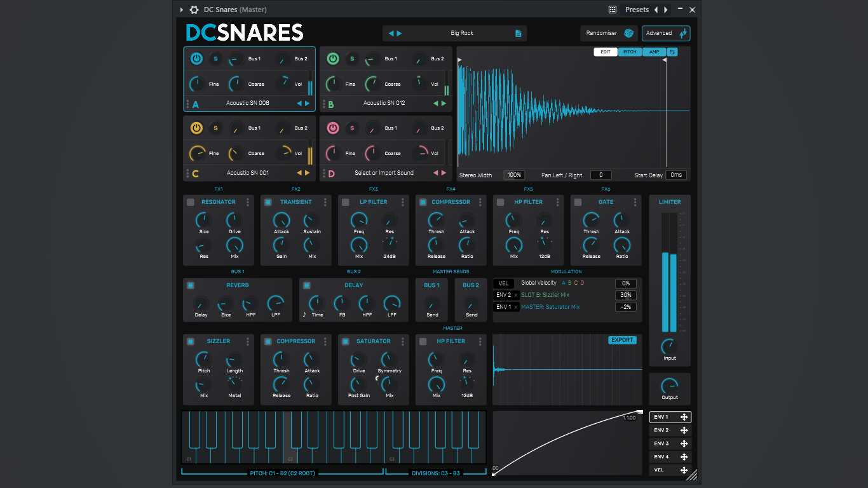
Task: Remove ENV 1 modulation with x
Action: point(516,308)
